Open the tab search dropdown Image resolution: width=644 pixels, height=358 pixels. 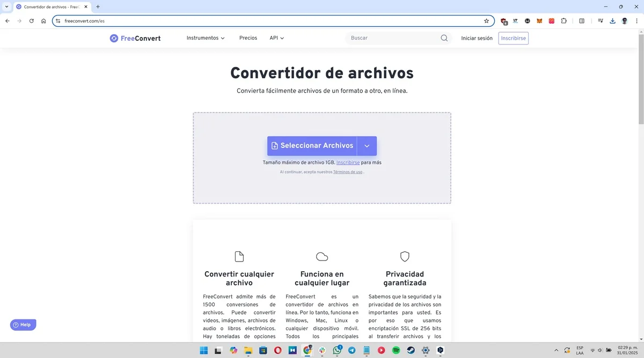pyautogui.click(x=6, y=6)
